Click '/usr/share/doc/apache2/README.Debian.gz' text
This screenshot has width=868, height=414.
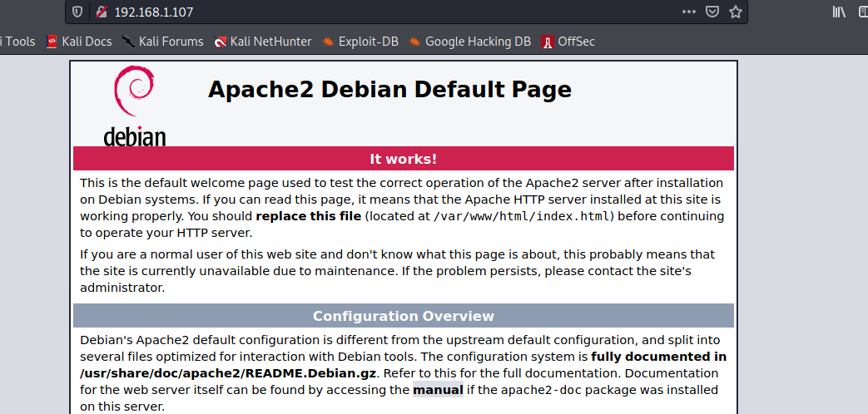229,373
